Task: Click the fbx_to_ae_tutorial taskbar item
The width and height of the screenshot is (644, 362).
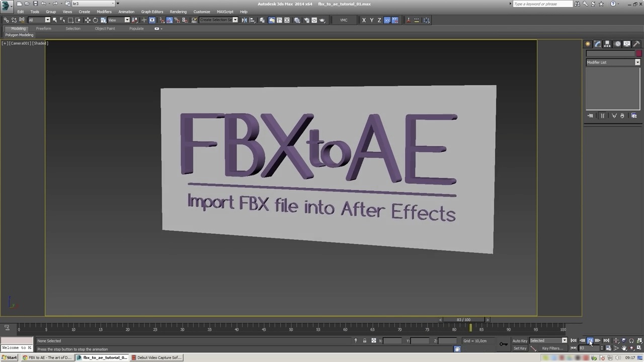Action: (x=103, y=357)
